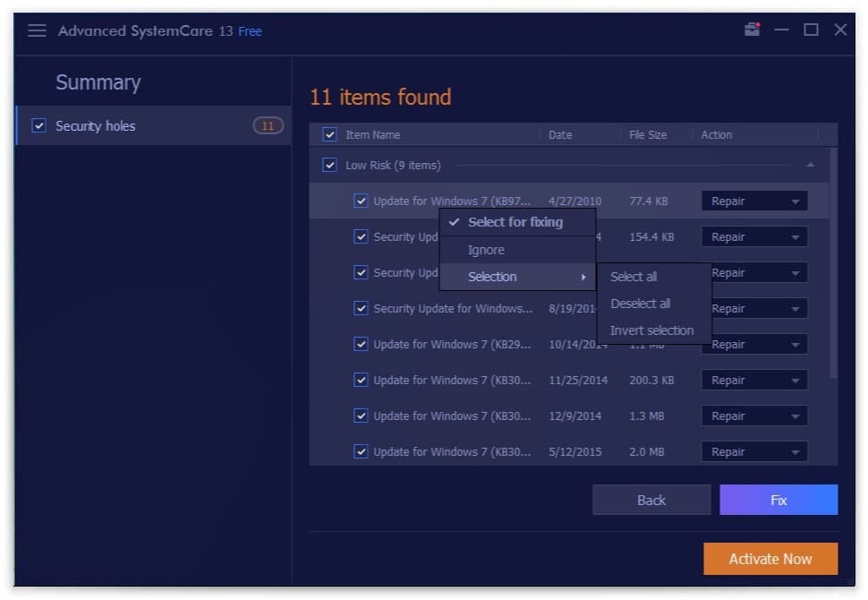Uncheck the Update dated 5/12/2015
868x600 pixels.
point(361,451)
